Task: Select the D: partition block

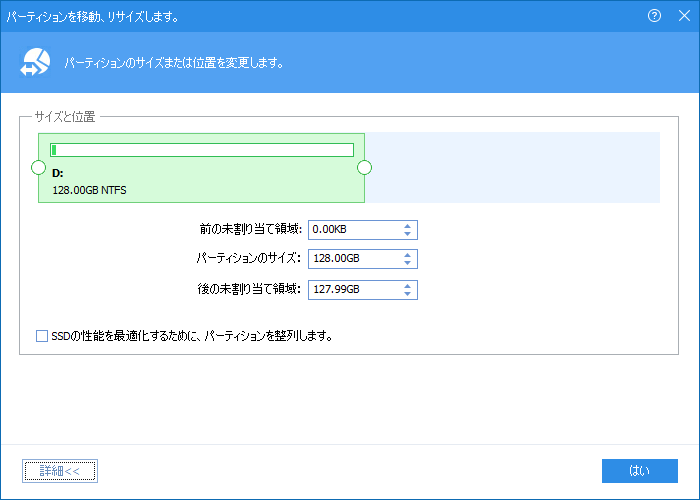Action: pyautogui.click(x=201, y=168)
